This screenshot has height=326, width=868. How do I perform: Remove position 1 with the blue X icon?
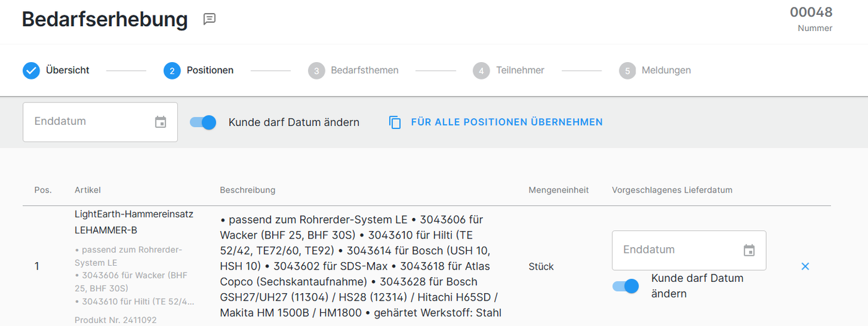point(805,266)
